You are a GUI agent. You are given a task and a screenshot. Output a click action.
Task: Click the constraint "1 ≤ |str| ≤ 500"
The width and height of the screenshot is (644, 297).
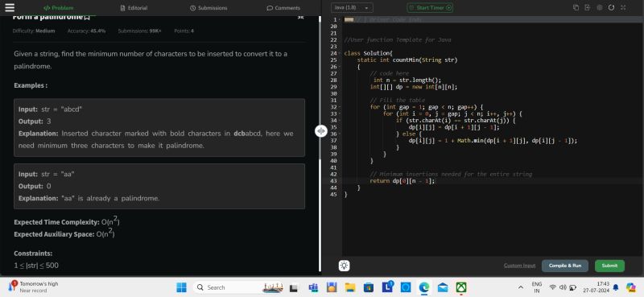(x=36, y=266)
